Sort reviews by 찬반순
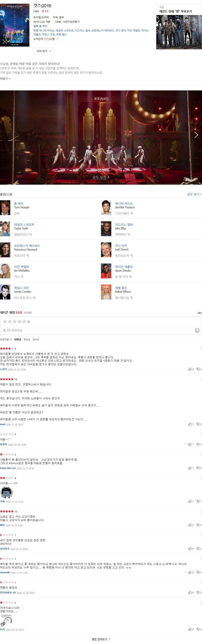 click(18, 339)
